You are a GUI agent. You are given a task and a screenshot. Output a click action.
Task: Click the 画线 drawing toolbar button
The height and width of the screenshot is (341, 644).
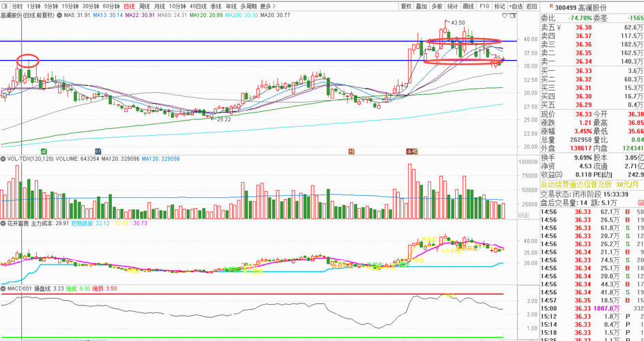(x=468, y=6)
